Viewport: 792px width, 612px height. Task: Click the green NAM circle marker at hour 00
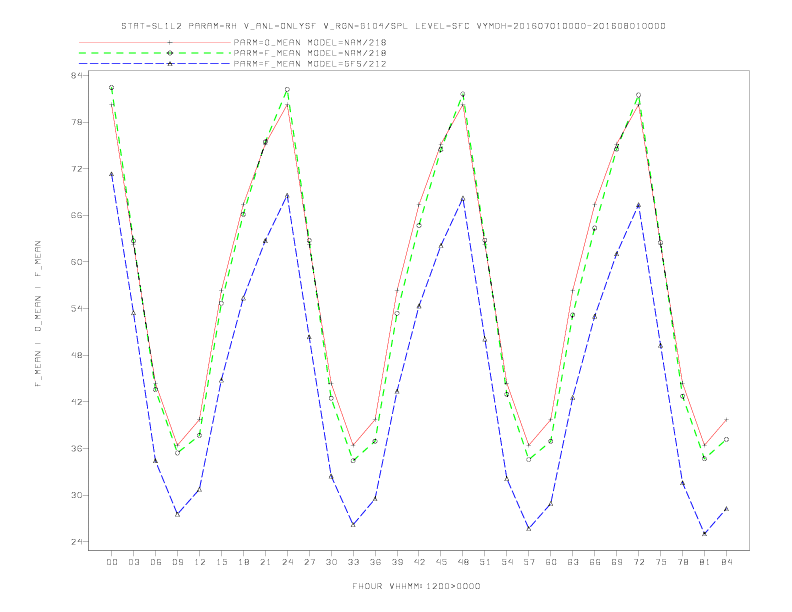tap(112, 88)
